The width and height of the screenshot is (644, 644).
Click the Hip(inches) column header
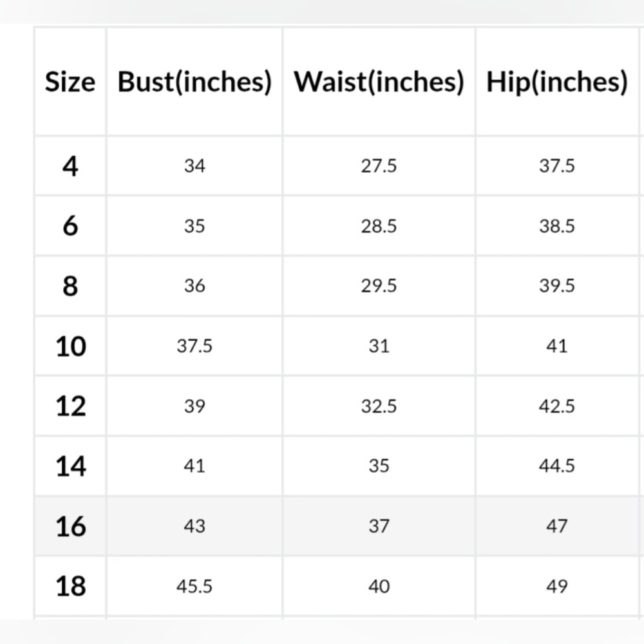pyautogui.click(x=556, y=82)
